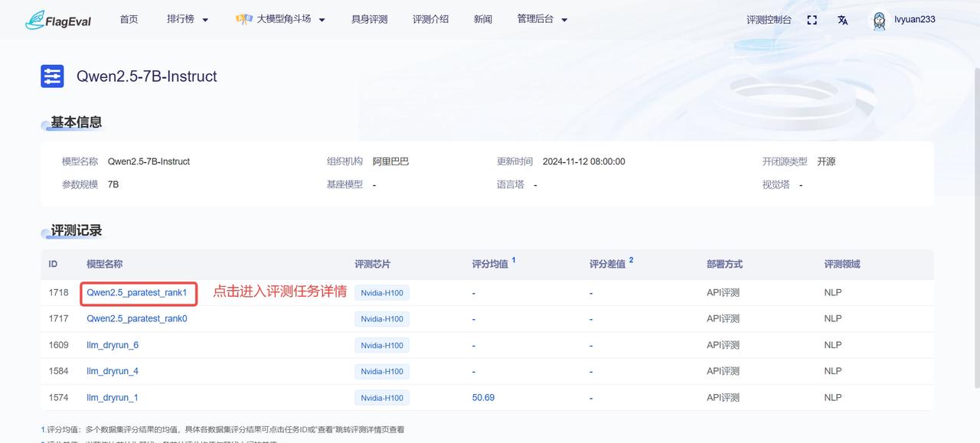Click Nvidia-H100 tag in row 1718
Image resolution: width=980 pixels, height=443 pixels.
point(382,293)
